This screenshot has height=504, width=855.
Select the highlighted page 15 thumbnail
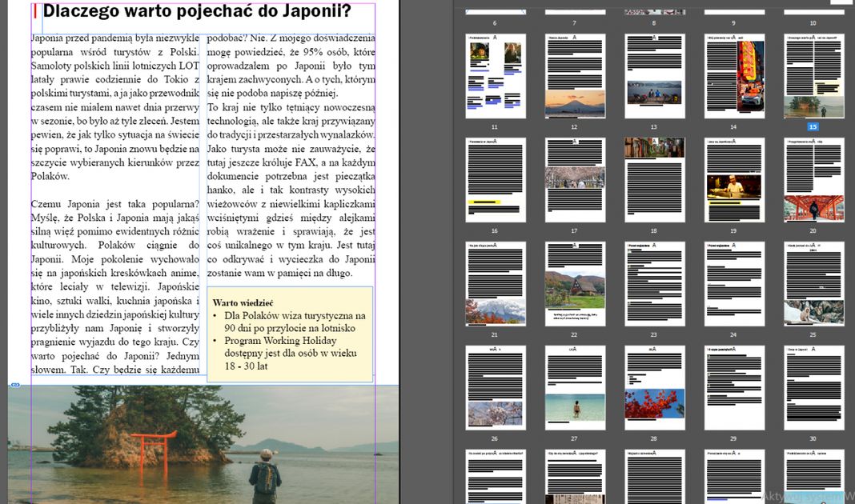(x=813, y=76)
